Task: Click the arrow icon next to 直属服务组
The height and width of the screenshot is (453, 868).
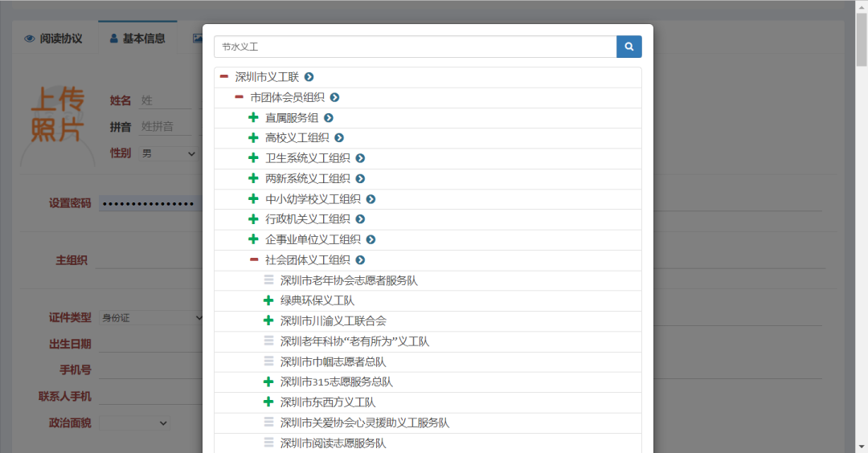Action: (x=328, y=118)
